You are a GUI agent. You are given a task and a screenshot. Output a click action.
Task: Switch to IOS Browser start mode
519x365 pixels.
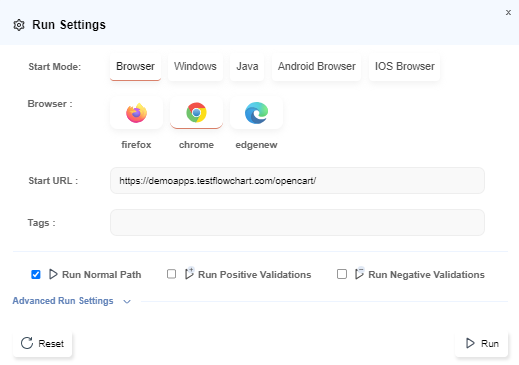tap(405, 66)
